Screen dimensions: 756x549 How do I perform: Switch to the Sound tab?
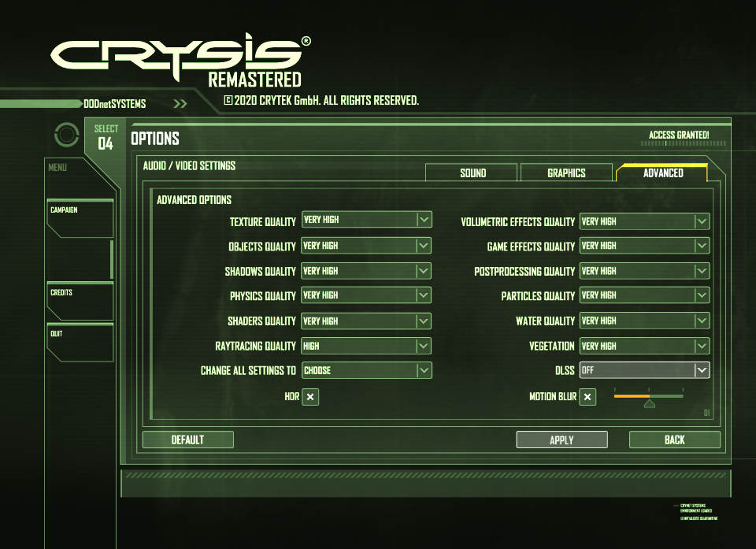pos(471,172)
